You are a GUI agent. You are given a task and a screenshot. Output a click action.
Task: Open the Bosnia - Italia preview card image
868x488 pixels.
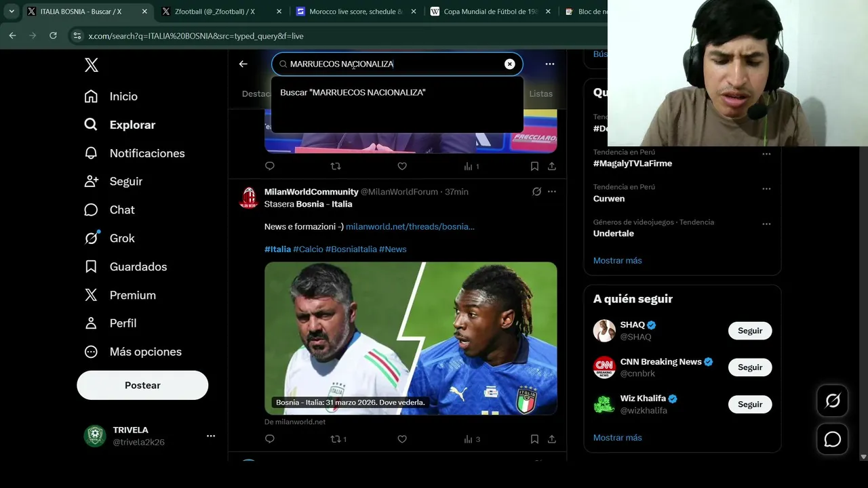[411, 338]
